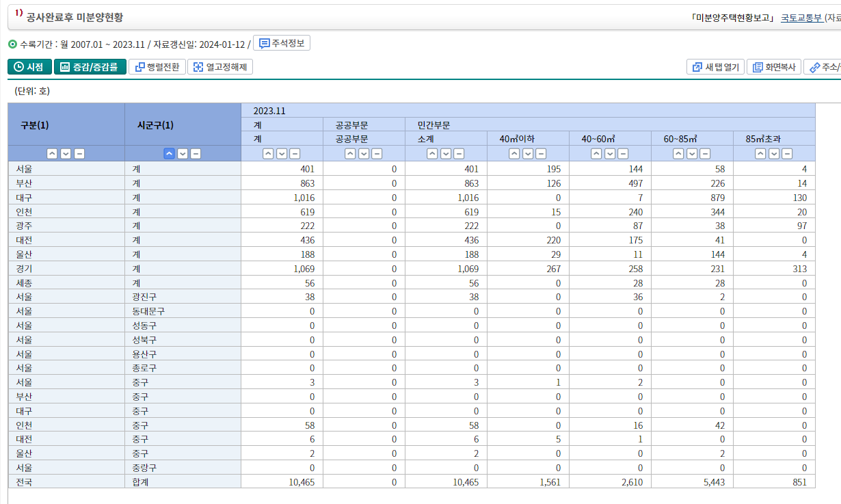The height and width of the screenshot is (504, 841).
Task: Sort 소계 column ascending
Action: (432, 154)
